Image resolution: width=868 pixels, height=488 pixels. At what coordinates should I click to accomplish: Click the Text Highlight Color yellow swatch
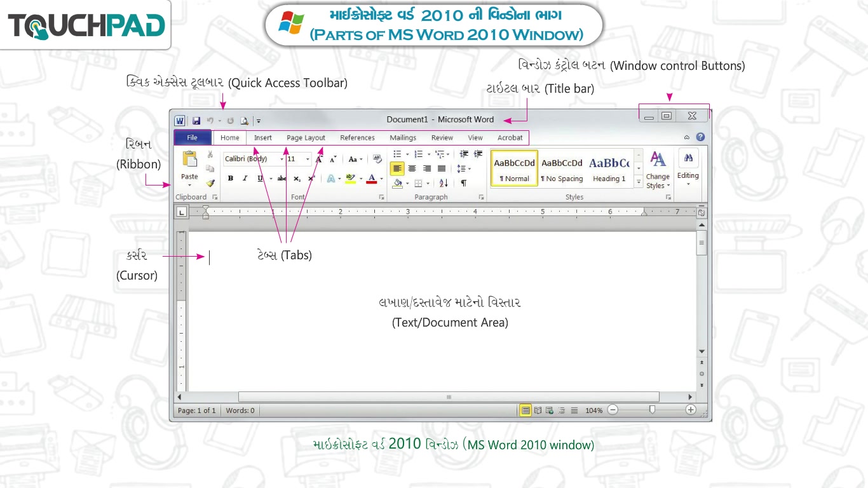[350, 179]
